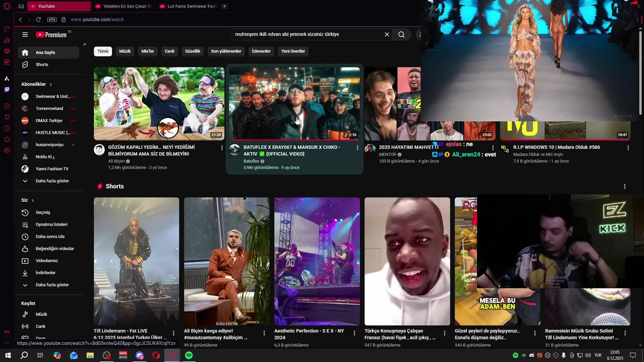
Task: Open Tomorrowland channel subscription
Action: (x=48, y=109)
